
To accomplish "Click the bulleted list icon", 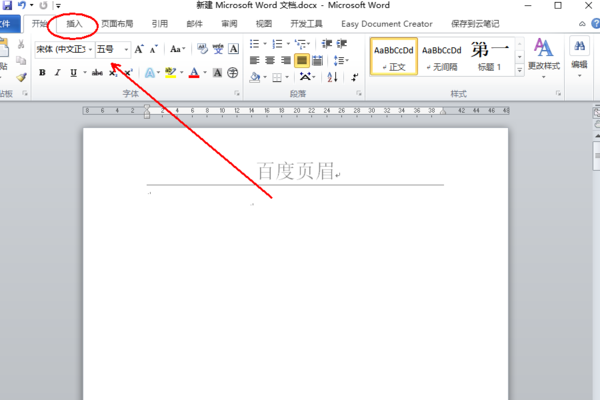I will [254, 44].
